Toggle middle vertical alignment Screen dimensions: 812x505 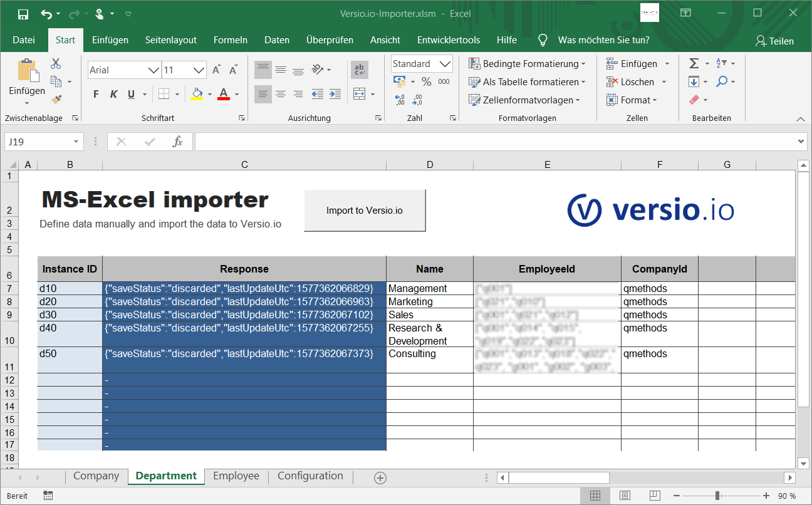pos(281,70)
